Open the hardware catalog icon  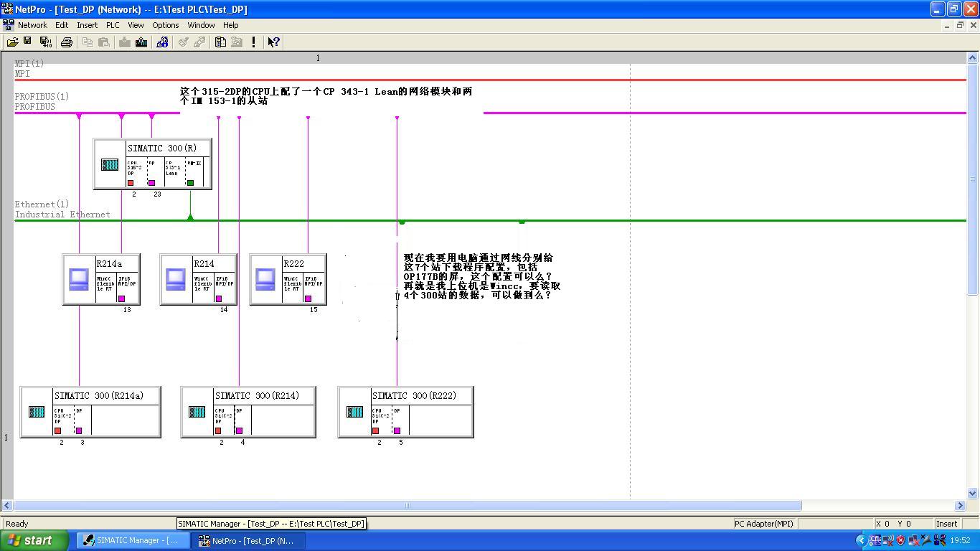click(x=220, y=42)
